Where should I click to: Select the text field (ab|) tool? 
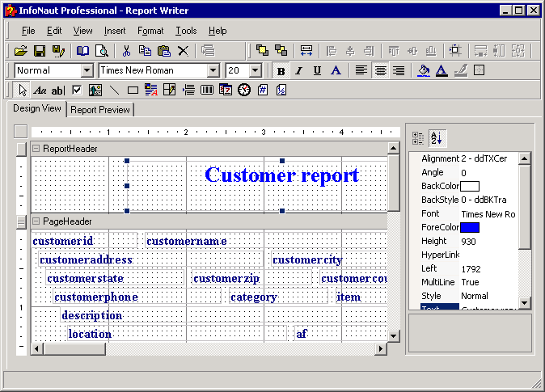[x=58, y=91]
